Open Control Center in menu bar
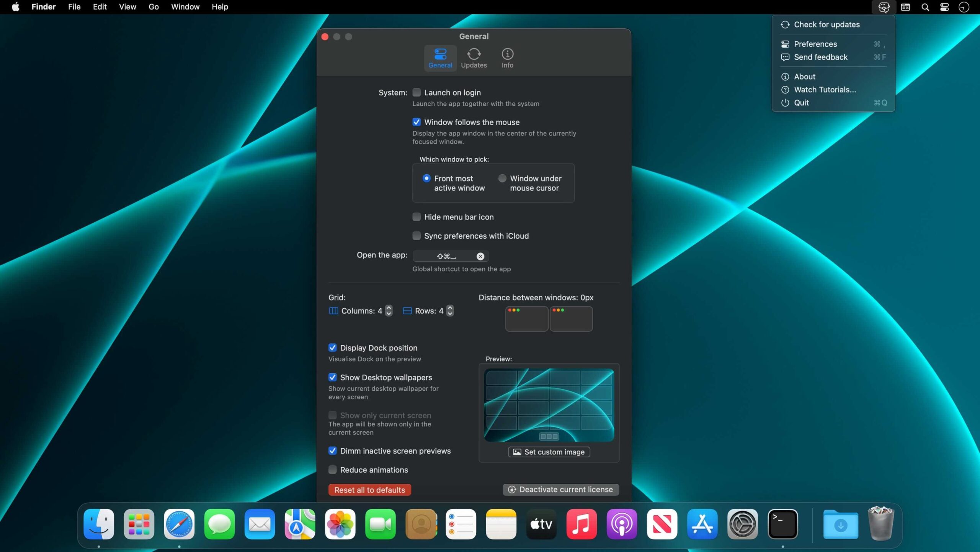This screenshot has width=980, height=552. (944, 7)
